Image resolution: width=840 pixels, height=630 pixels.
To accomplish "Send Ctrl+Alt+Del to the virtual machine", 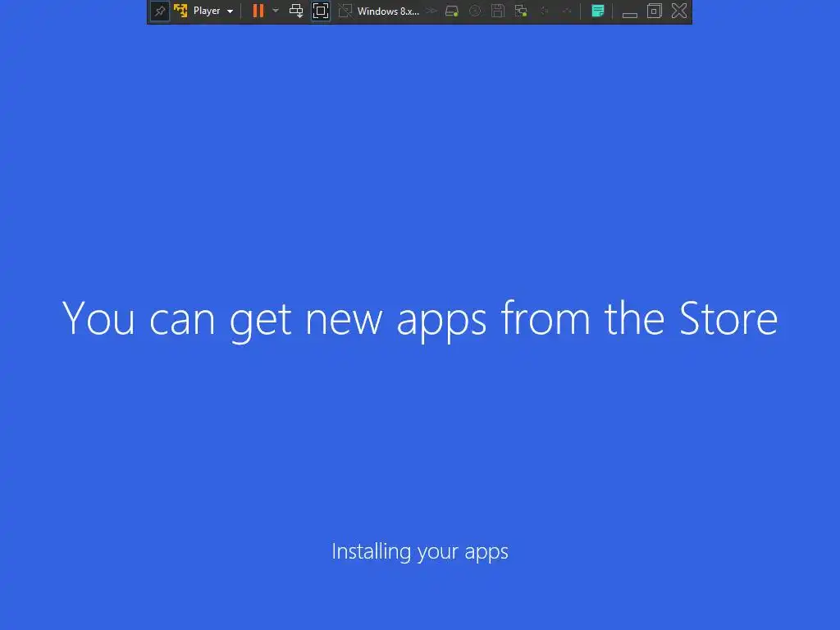I will [296, 11].
